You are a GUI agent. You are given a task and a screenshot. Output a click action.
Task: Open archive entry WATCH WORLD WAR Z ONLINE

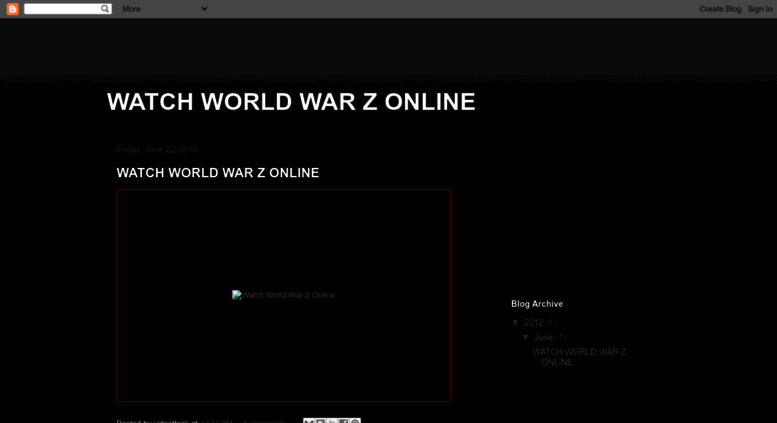tap(579, 357)
